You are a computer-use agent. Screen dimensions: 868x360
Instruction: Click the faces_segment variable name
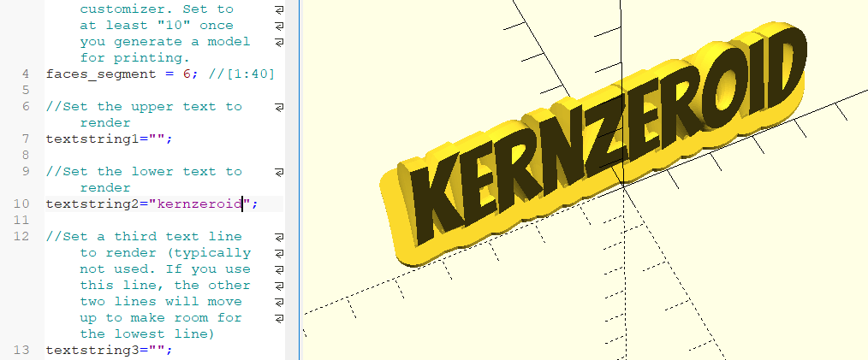pyautogui.click(x=101, y=74)
